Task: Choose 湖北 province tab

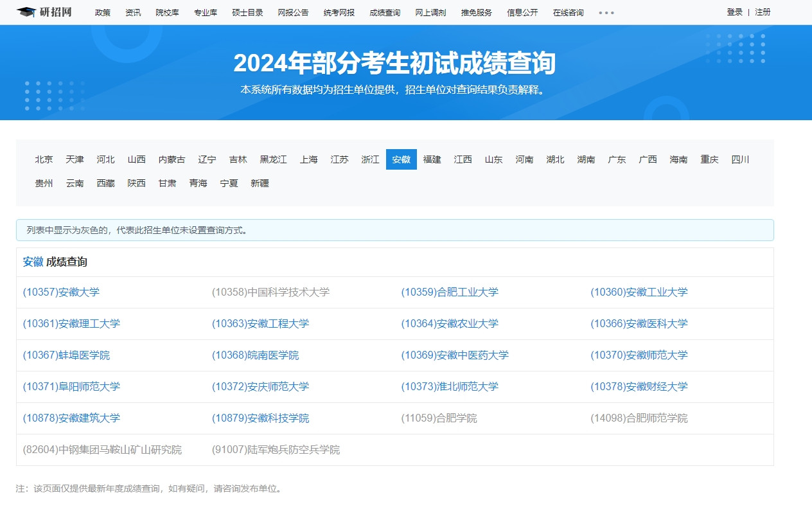Action: coord(556,159)
